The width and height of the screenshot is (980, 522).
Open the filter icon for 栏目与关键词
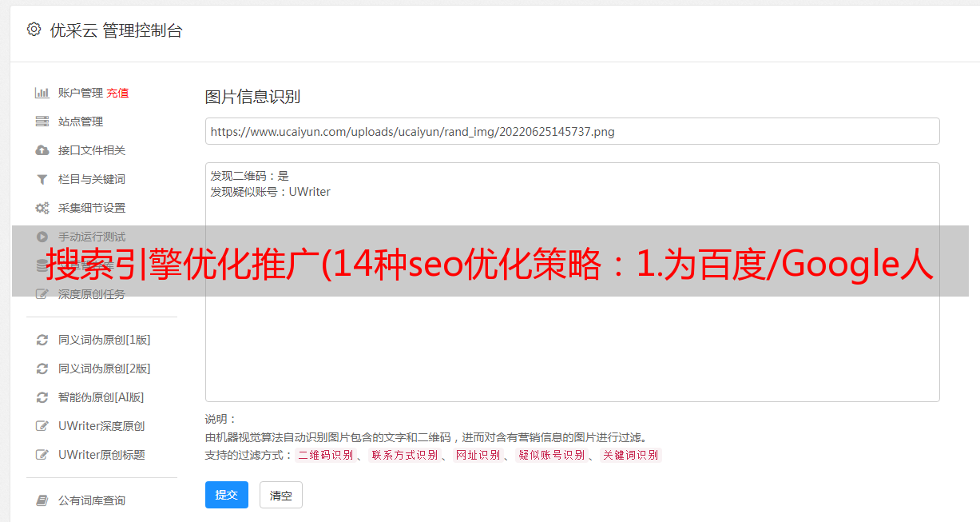coord(42,179)
